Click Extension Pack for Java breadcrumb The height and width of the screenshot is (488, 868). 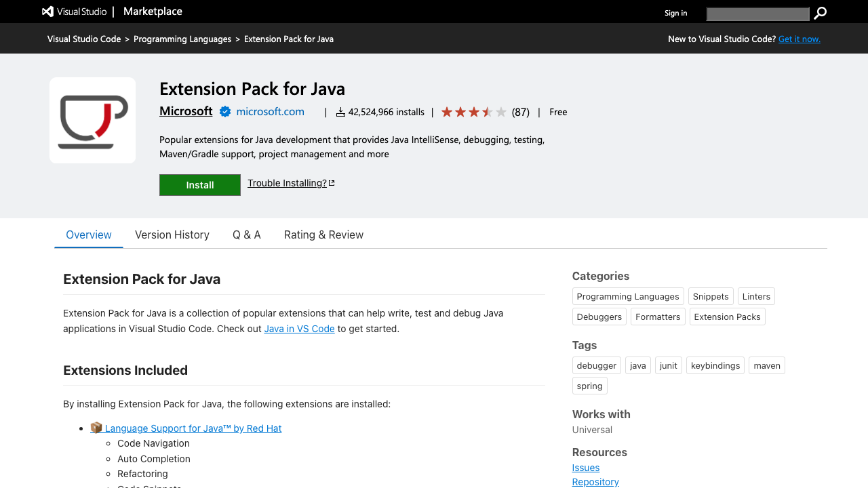(289, 39)
